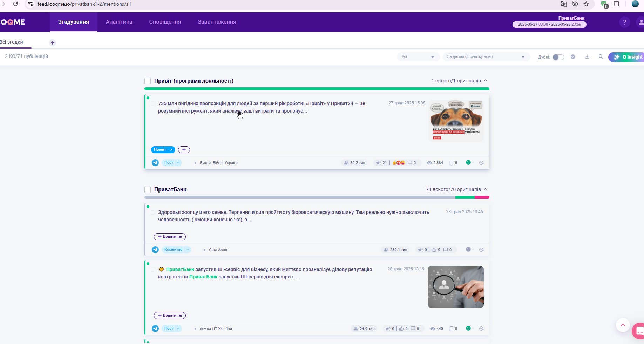The image size is (644, 344).
Task: Open the Здоровья хоопцу comment text
Action: click(294, 216)
